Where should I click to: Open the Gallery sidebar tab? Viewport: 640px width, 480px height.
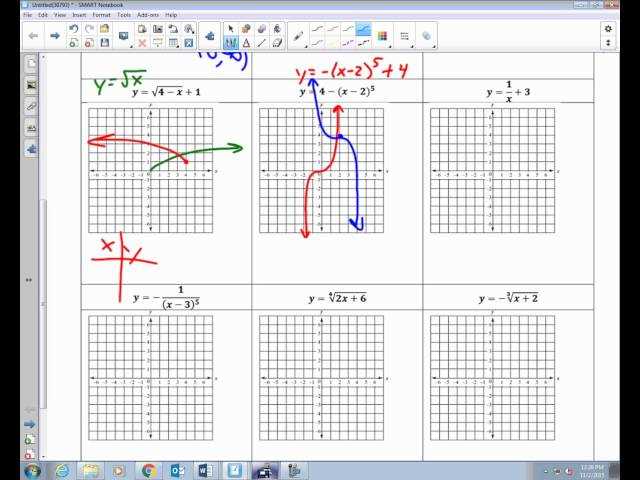click(x=31, y=85)
